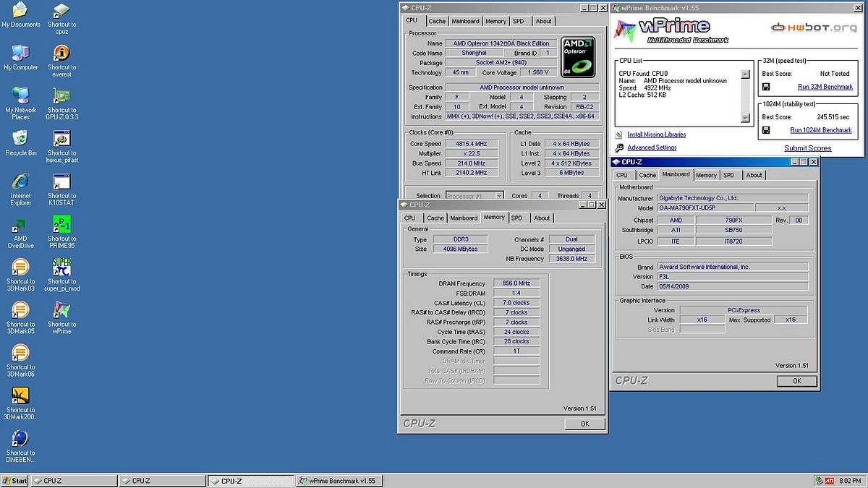Image resolution: width=868 pixels, height=488 pixels.
Task: Click the floppy save icon beside Run 1024M Benchmark
Action: (766, 130)
